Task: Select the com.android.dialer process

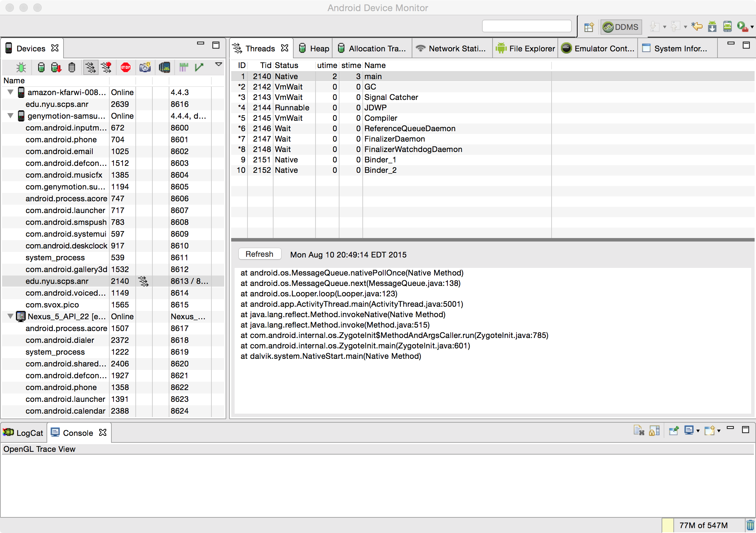Action: [113, 340]
